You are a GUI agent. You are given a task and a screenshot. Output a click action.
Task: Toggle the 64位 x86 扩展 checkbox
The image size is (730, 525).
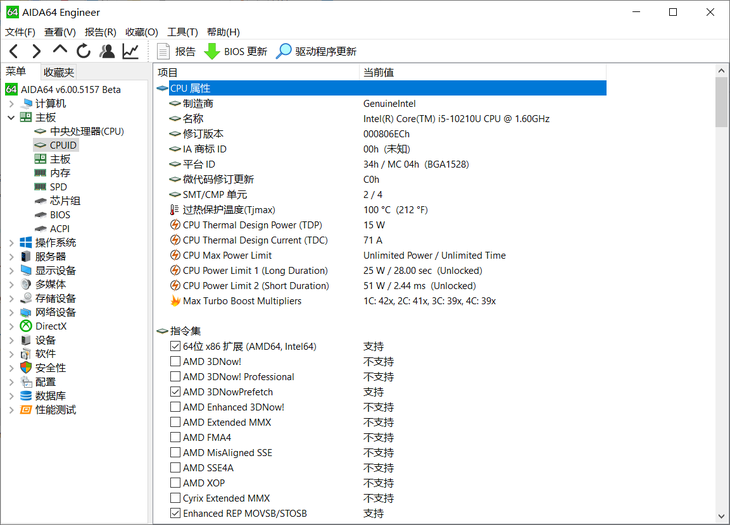[x=175, y=346]
